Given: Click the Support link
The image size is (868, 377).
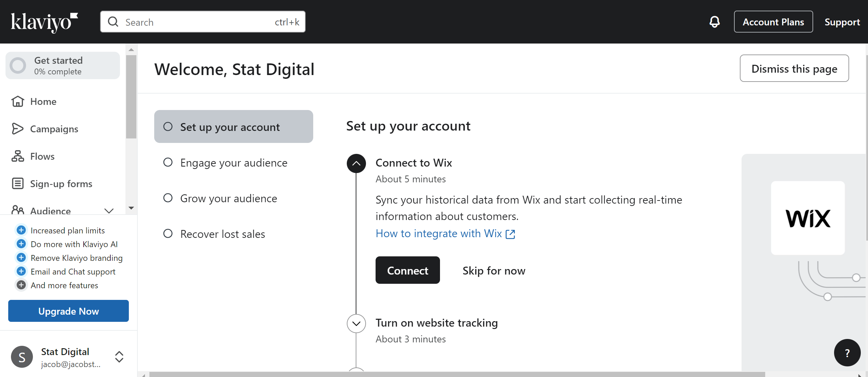Looking at the screenshot, I should (x=842, y=22).
